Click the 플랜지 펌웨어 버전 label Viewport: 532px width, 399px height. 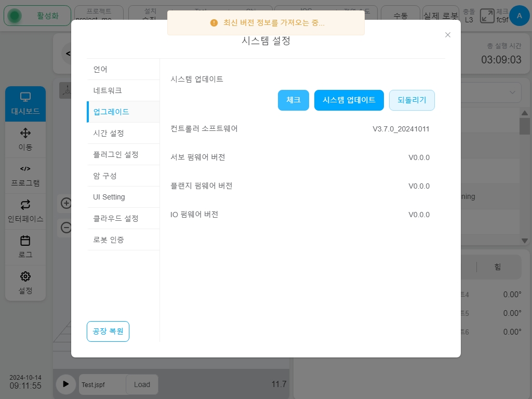(201, 186)
